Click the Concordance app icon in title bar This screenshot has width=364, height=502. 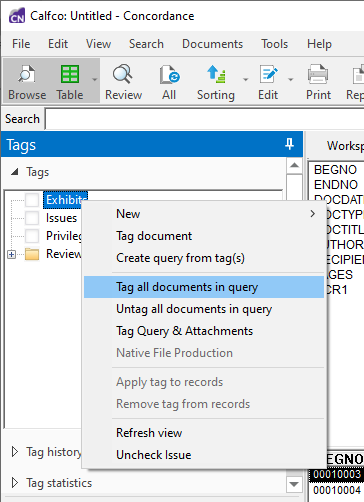(x=16, y=16)
